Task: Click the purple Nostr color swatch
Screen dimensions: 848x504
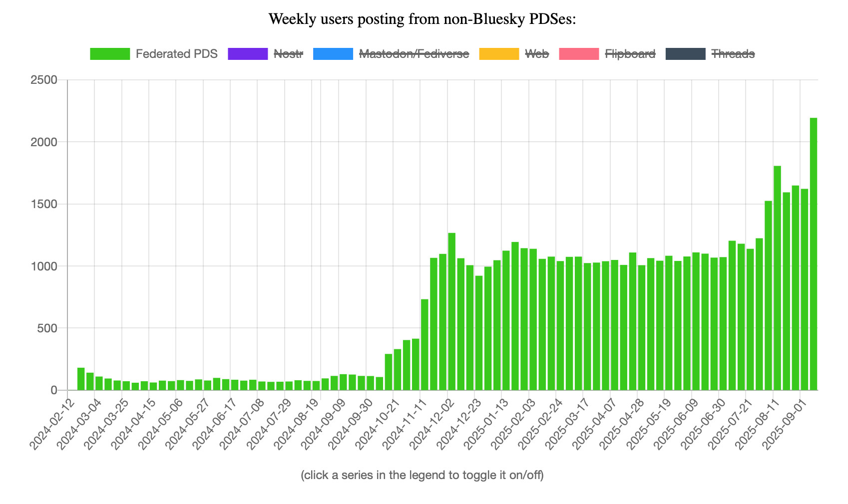Action: point(248,54)
